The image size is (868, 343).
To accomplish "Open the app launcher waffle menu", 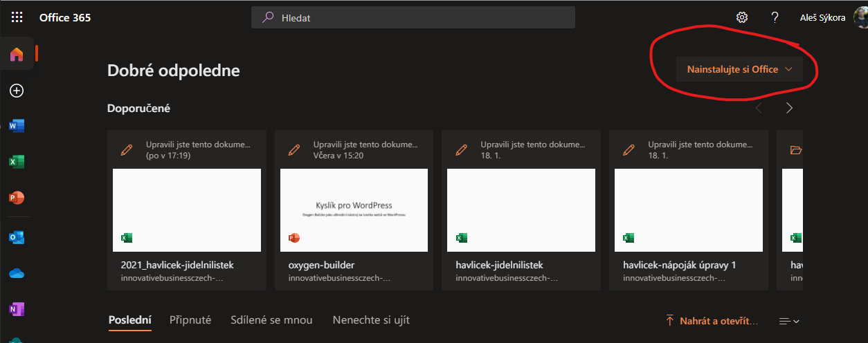I will 17,17.
